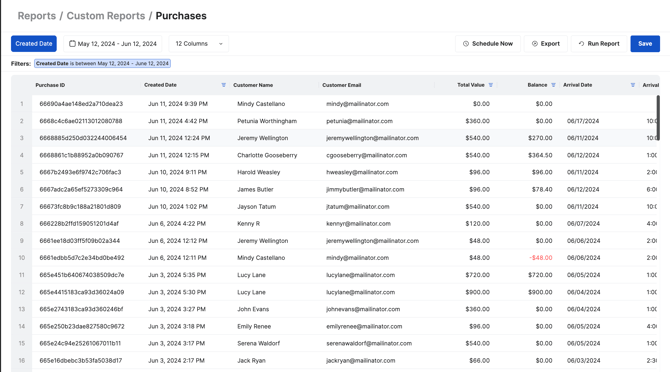This screenshot has height=372, width=670.
Task: Click Charlotte Gooseberry customer name
Action: [x=267, y=155]
